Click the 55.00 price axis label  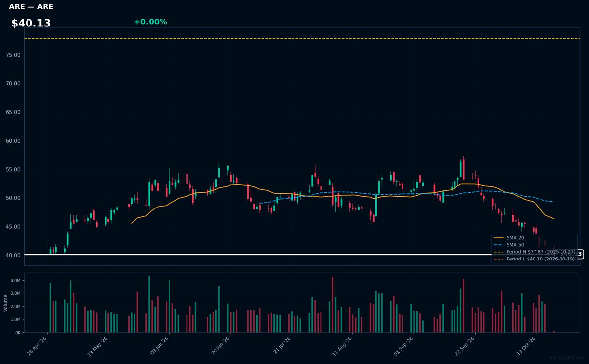[x=13, y=169]
